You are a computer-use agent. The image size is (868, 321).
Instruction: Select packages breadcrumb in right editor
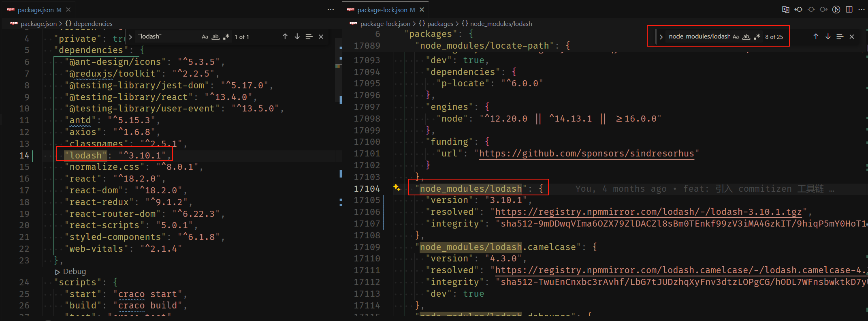pos(436,24)
